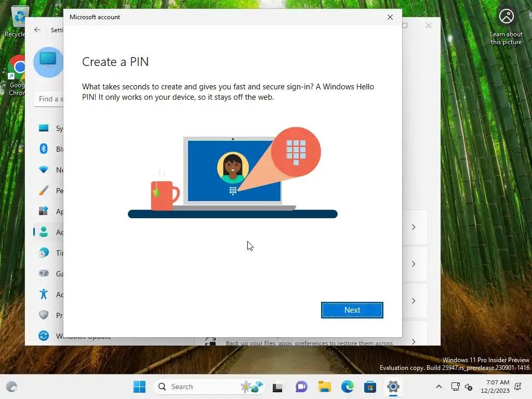Open the Recycle Bin desktop icon
The height and width of the screenshot is (399, 532).
click(x=15, y=21)
